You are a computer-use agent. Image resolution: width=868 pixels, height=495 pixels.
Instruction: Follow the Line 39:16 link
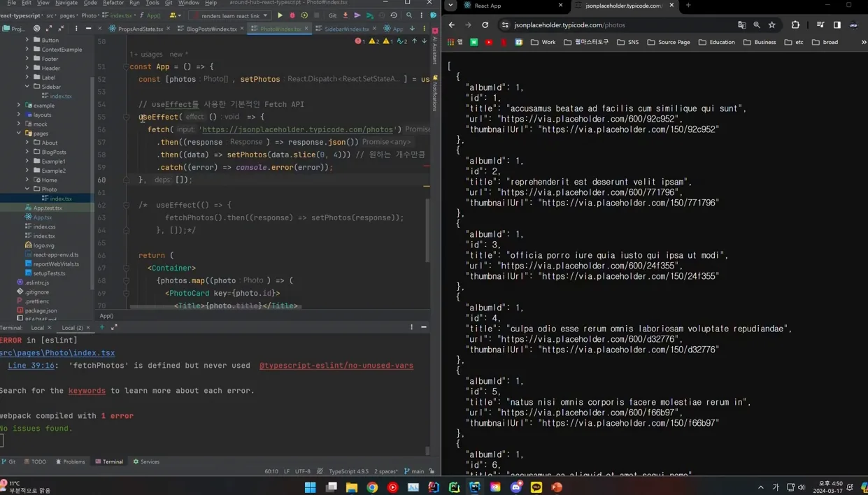(x=31, y=366)
